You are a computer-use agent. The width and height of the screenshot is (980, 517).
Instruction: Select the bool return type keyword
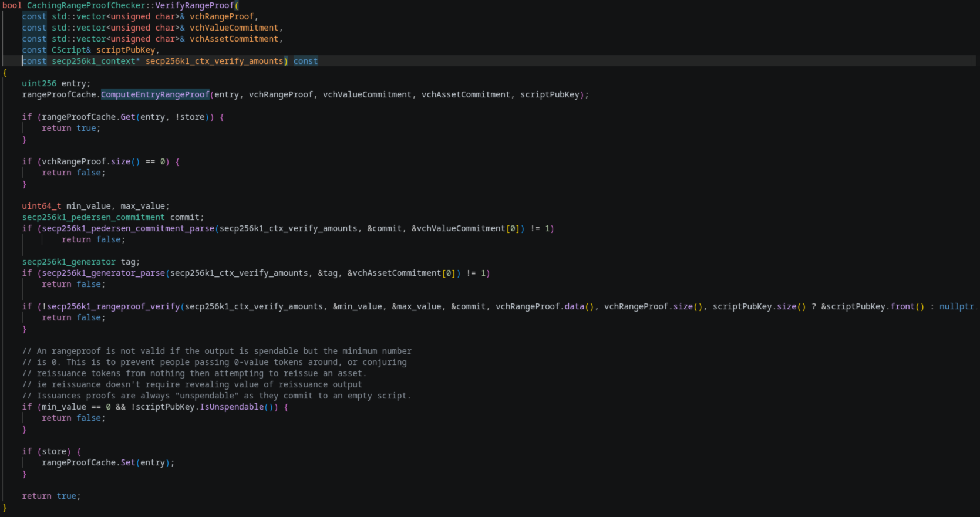(x=12, y=5)
